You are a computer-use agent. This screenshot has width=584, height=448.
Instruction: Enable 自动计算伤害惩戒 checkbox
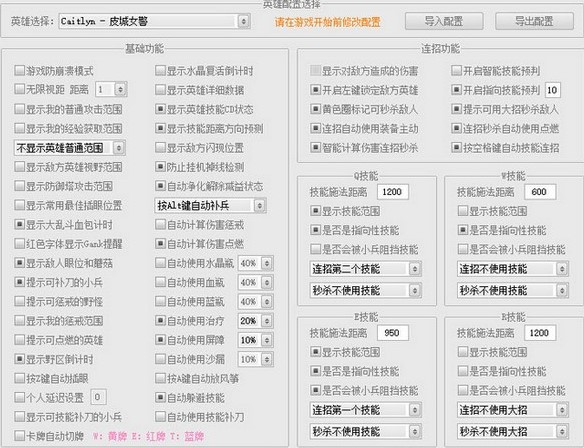pos(160,224)
